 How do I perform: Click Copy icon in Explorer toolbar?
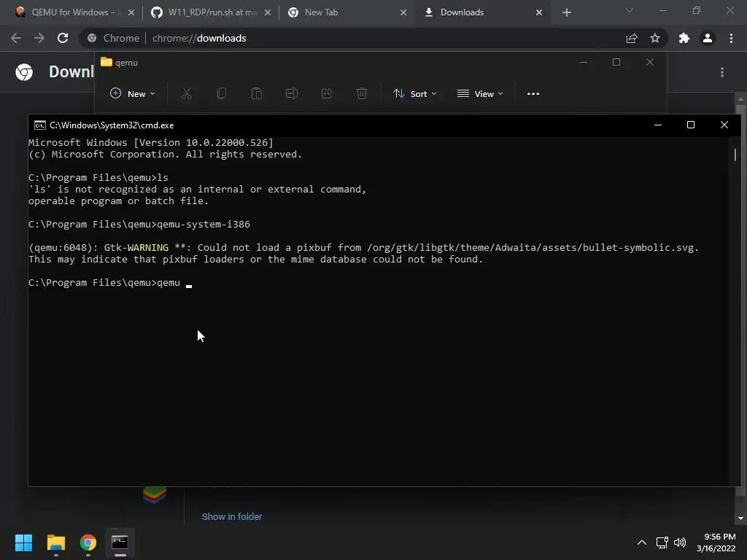222,93
